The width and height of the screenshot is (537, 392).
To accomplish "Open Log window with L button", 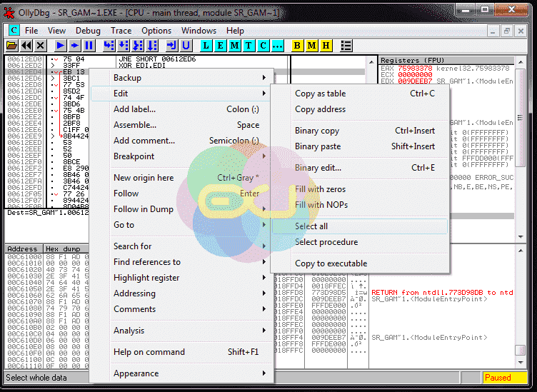I will (206, 45).
